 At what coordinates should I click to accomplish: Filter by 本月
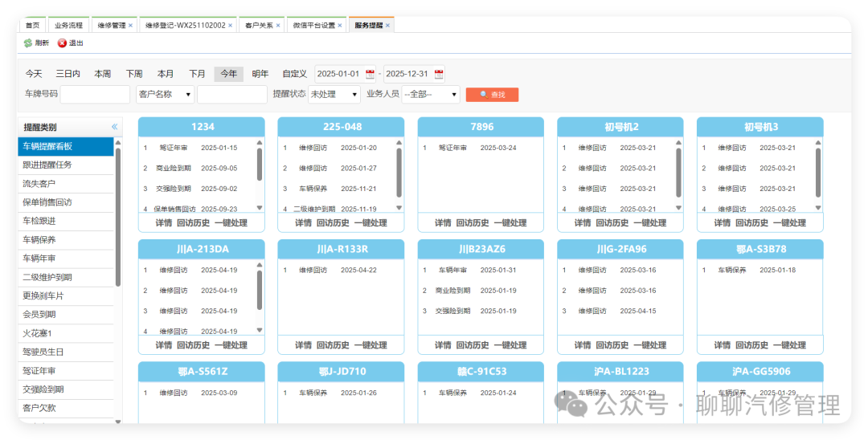(166, 74)
